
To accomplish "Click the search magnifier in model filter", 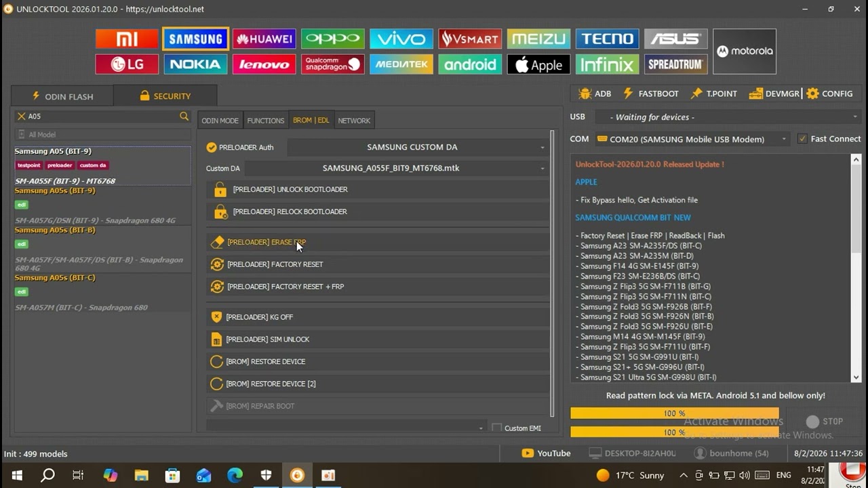I will (184, 117).
